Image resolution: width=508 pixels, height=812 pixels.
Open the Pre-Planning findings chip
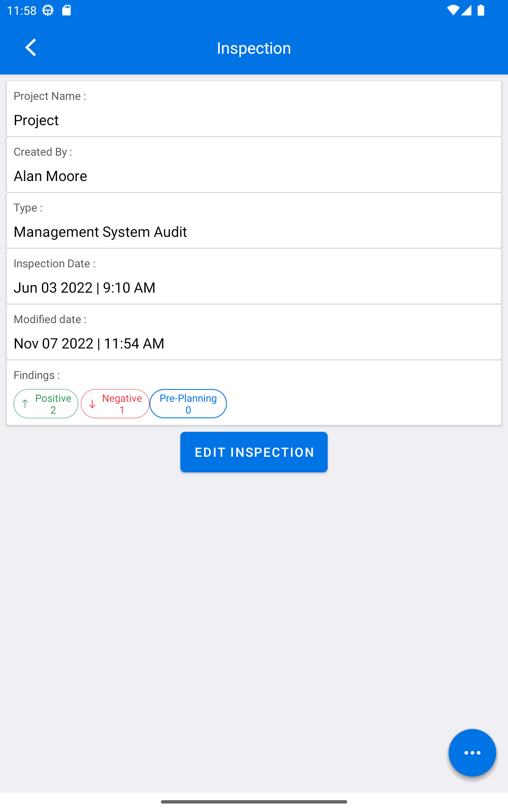[x=188, y=404]
